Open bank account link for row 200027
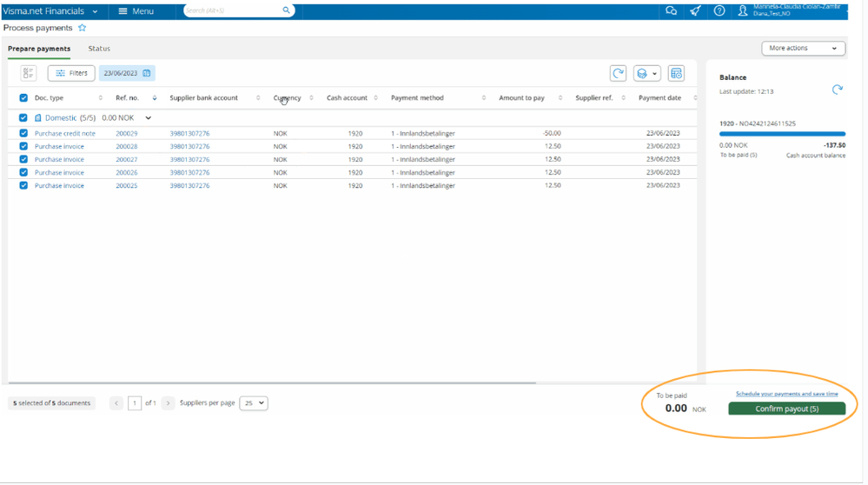The height and width of the screenshot is (485, 868). point(189,159)
